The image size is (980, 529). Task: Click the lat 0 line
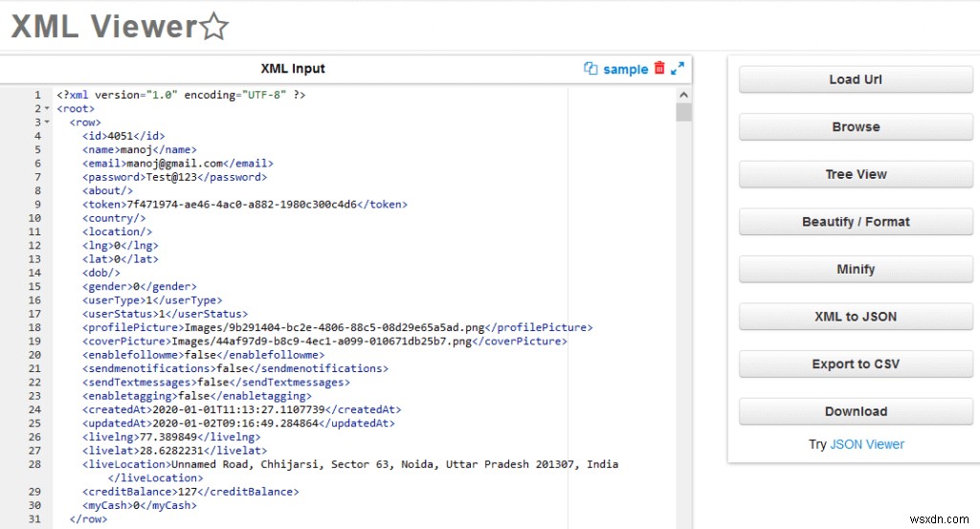121,259
